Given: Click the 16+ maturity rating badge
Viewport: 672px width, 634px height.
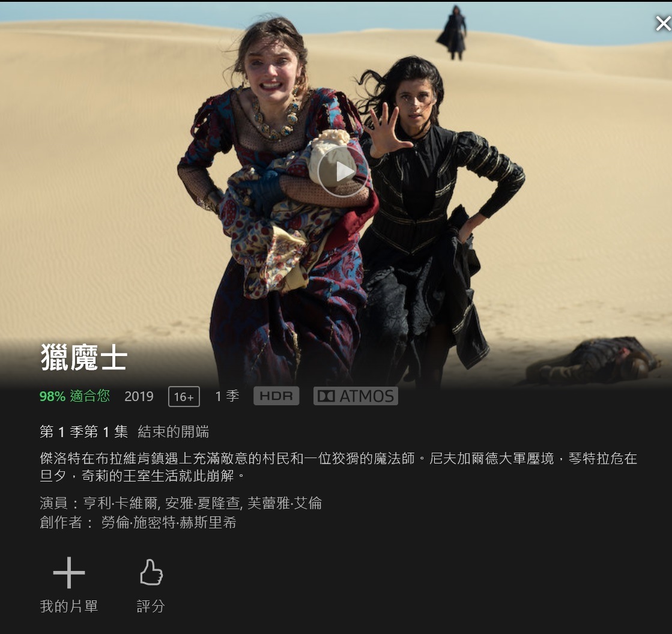Looking at the screenshot, I should (x=184, y=397).
